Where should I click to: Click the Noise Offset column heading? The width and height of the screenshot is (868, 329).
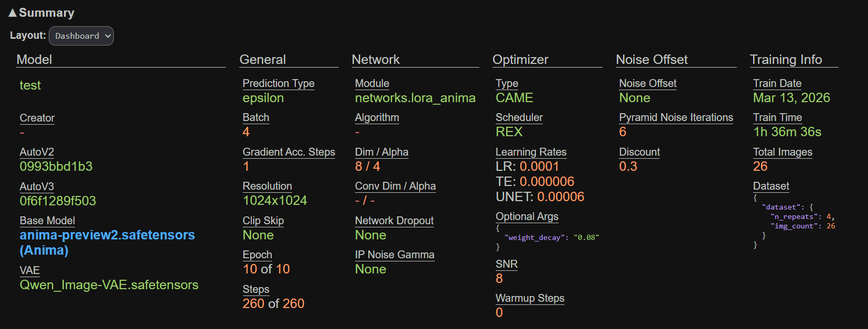pos(652,60)
